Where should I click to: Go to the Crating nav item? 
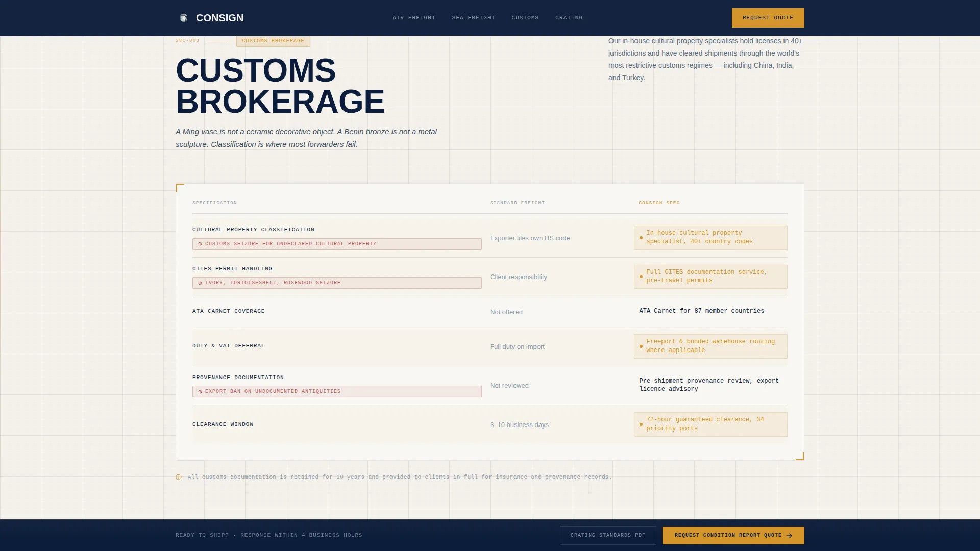coord(569,18)
